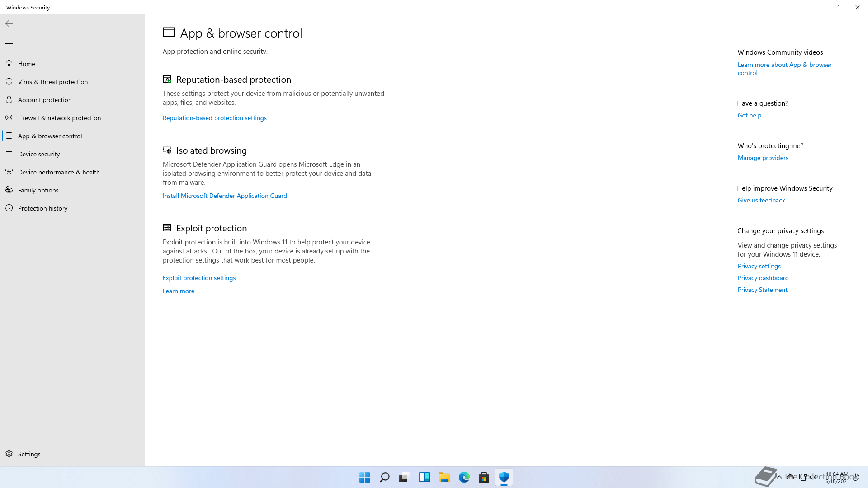Open Windows Security Settings
The image size is (868, 488).
(72, 454)
